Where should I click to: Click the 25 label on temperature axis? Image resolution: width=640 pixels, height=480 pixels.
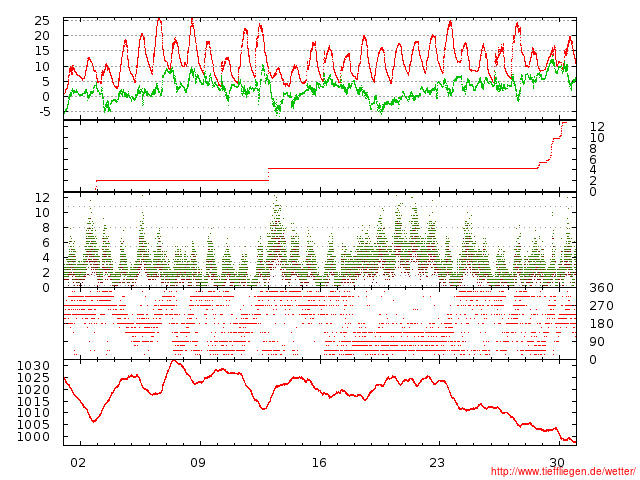42,21
